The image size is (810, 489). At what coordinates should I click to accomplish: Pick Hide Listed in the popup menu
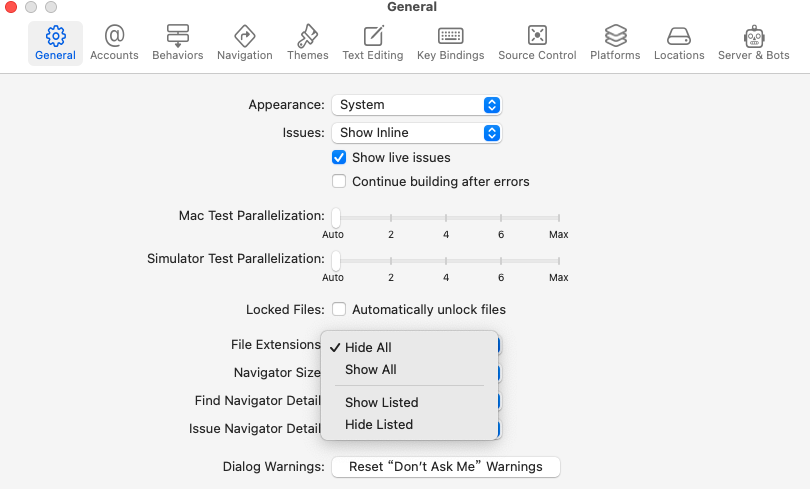379,425
